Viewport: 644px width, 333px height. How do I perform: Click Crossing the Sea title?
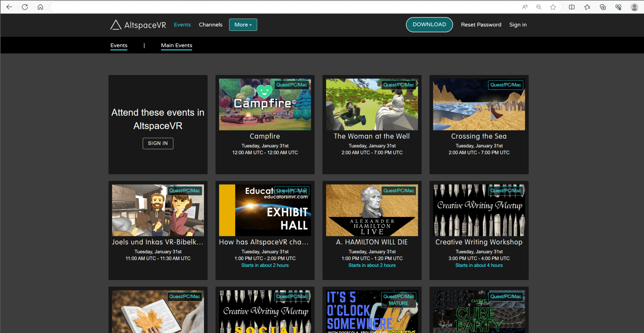point(479,136)
